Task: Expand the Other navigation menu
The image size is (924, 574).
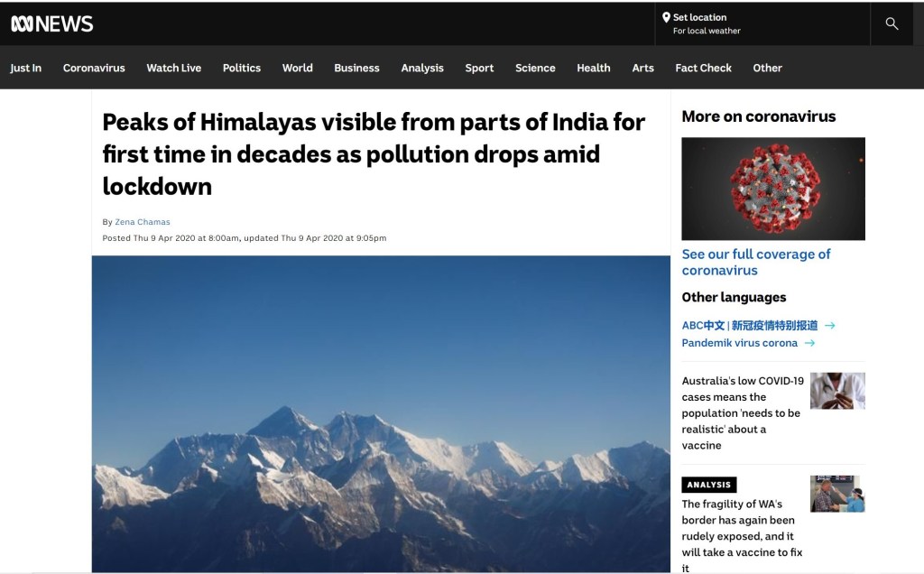Action: tap(767, 68)
